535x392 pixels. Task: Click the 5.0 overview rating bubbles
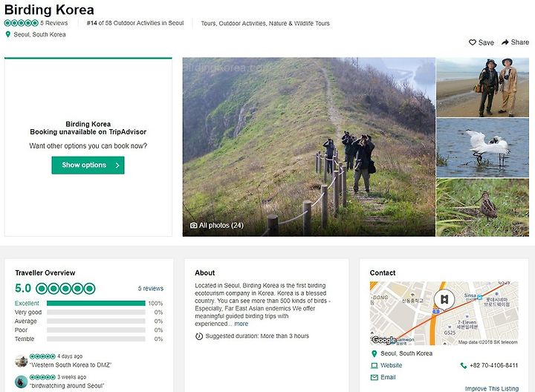point(65,288)
